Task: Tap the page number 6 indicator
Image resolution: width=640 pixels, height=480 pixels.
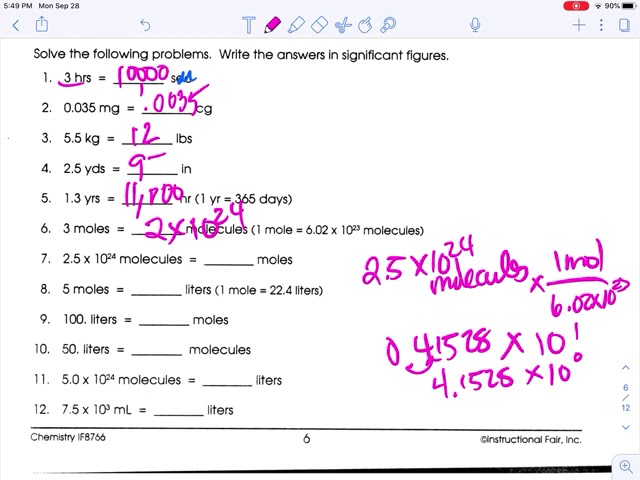Action: click(625, 387)
